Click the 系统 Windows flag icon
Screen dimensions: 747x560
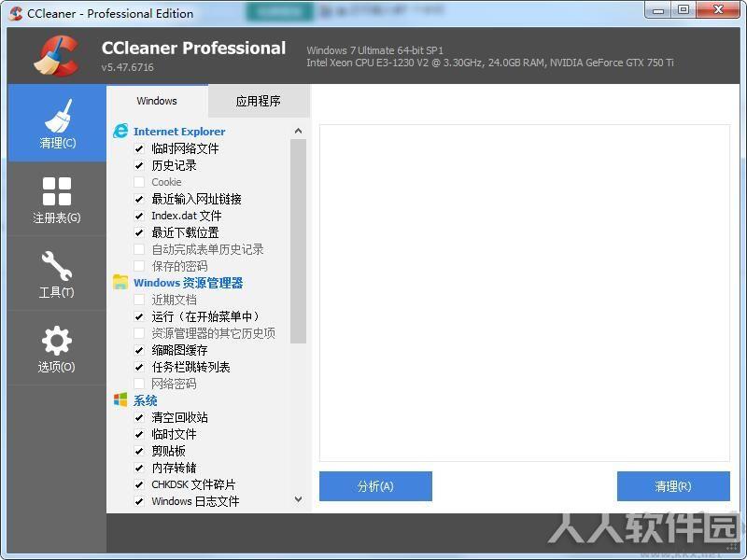point(120,399)
